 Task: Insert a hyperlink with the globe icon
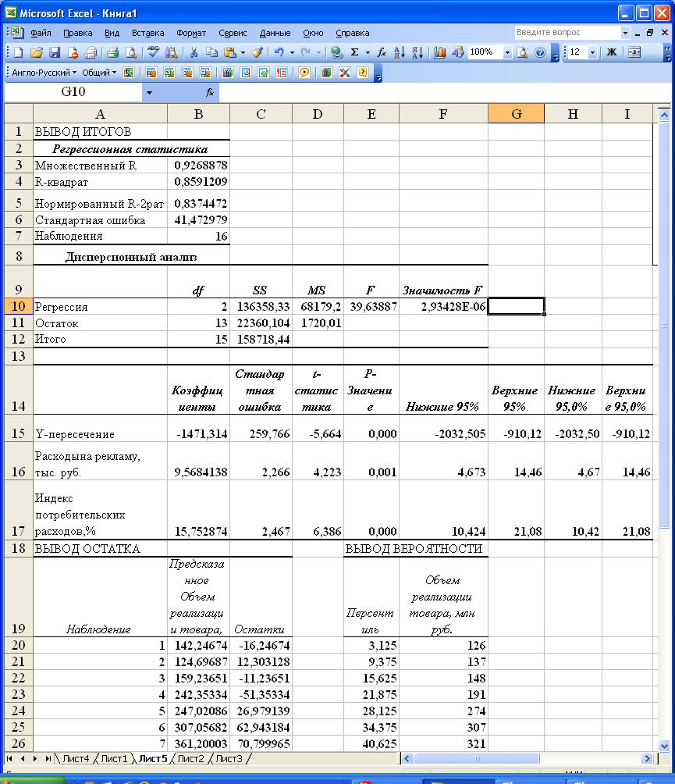pos(337,52)
